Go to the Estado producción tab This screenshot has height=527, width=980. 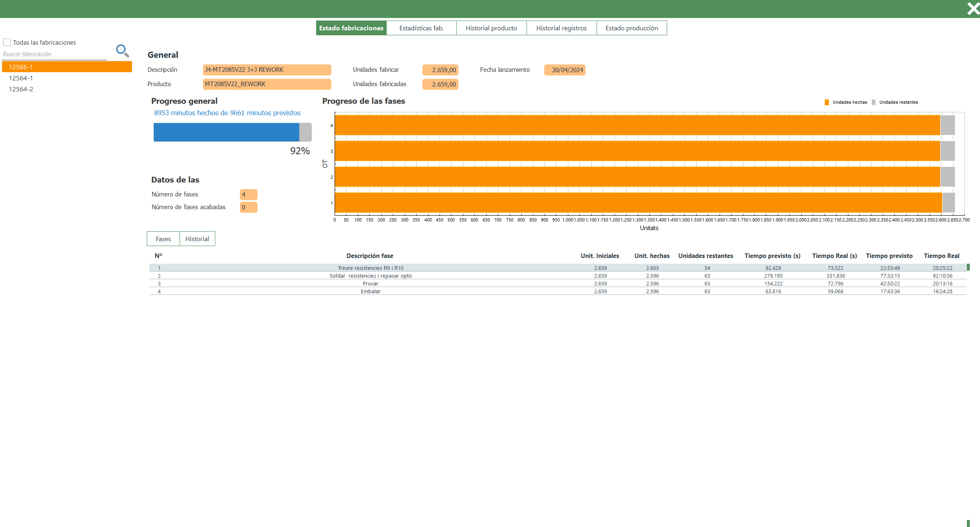[631, 28]
